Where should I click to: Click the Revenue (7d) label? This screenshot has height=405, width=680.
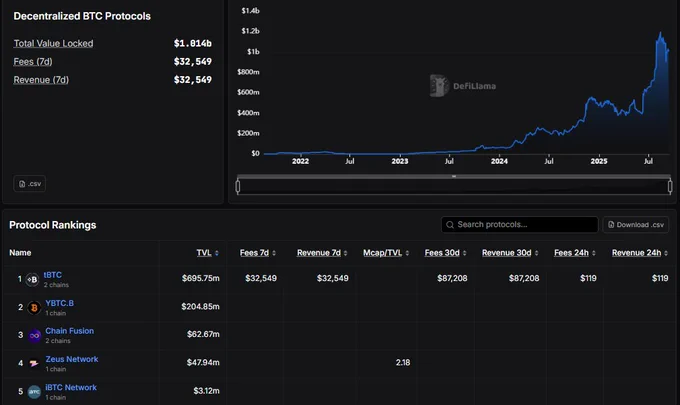41,80
